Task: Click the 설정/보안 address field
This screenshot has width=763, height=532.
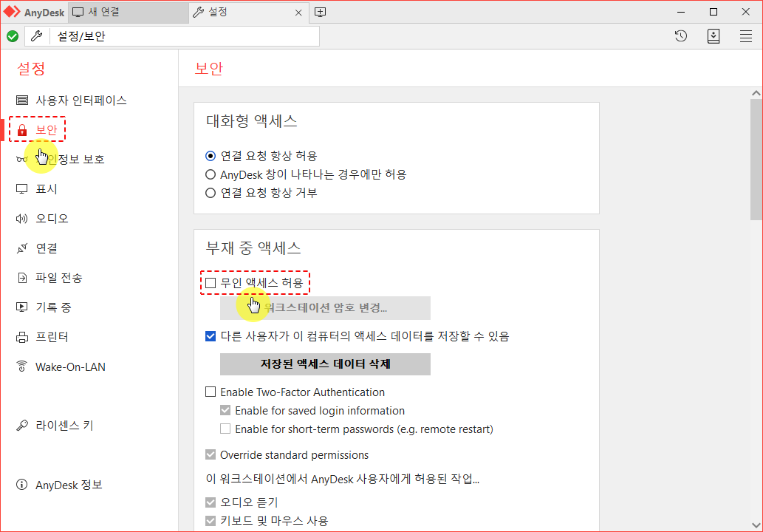Action: pos(185,36)
